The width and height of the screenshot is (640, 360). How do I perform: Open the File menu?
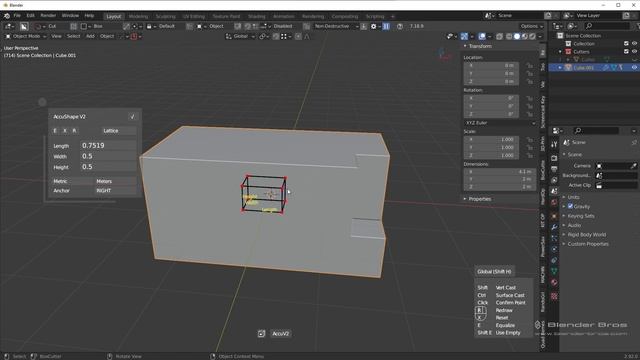[x=17, y=16]
